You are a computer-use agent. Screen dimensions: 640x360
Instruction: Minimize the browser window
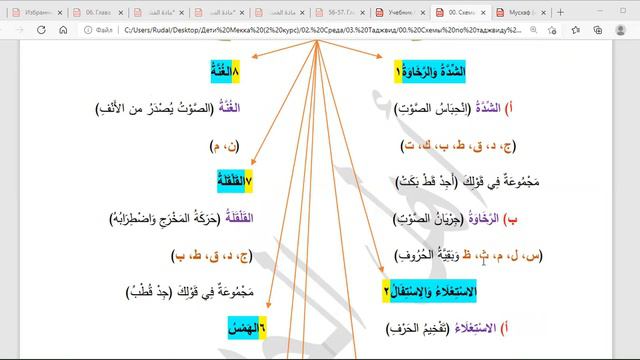[600, 11]
